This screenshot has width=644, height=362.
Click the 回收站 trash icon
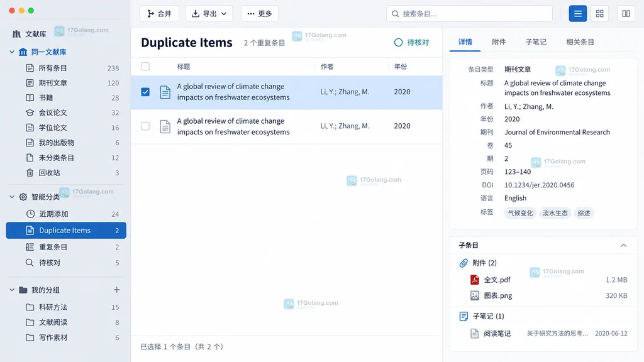[x=30, y=172]
